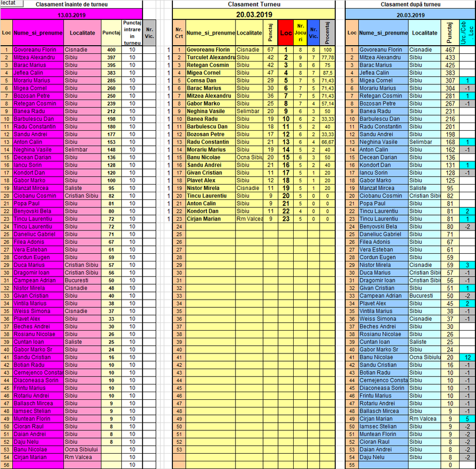This screenshot has width=476, height=469.
Task: Select the 'Bucuresti' locality in pre-tournament table
Action: pyautogui.click(x=82, y=280)
